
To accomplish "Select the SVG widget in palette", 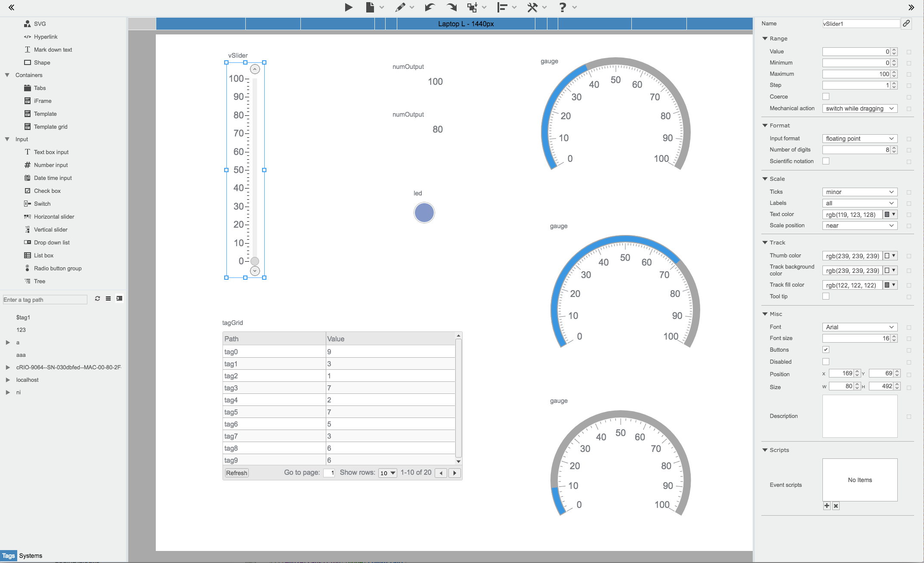I will click(40, 24).
